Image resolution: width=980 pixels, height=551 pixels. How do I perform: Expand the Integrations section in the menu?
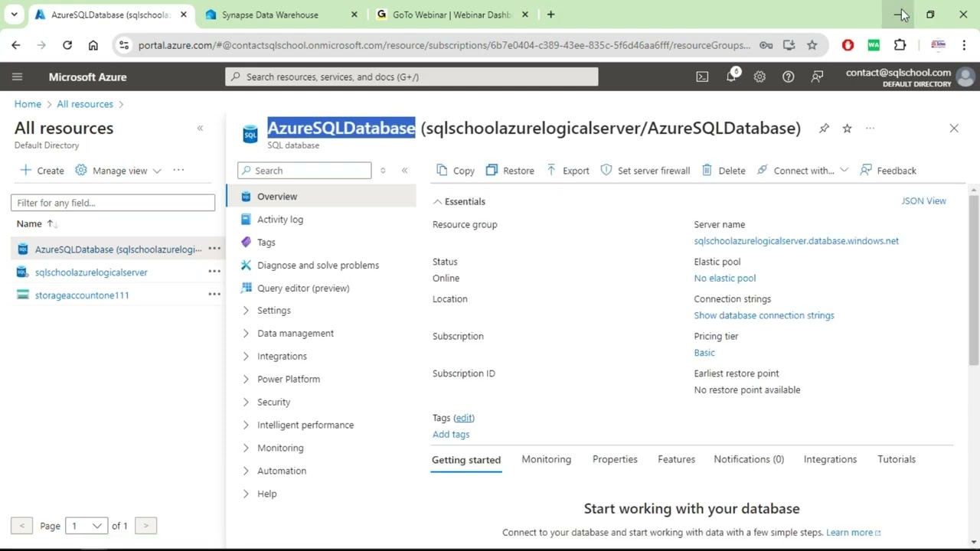[282, 357]
